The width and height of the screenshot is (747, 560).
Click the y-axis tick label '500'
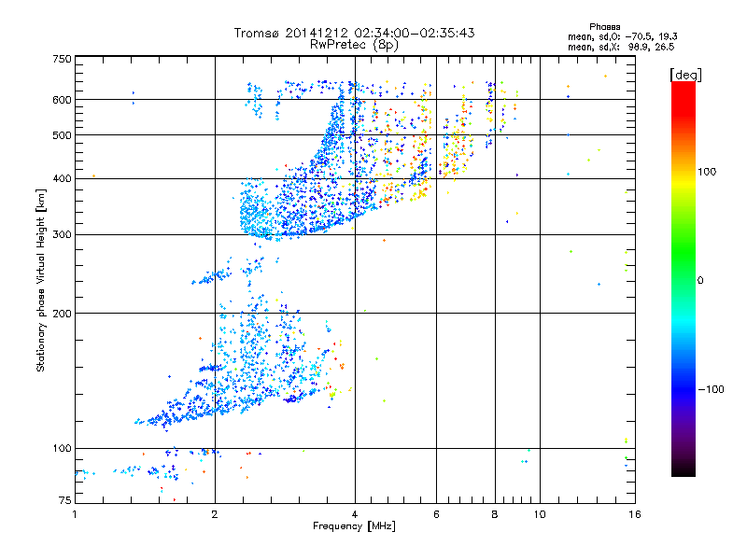click(x=62, y=134)
